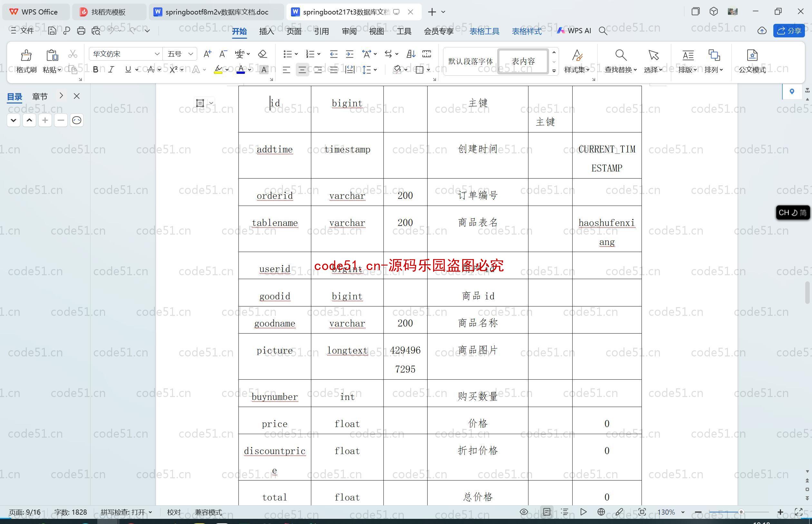Toggle Bold formatting
This screenshot has width=812, height=524.
(96, 70)
